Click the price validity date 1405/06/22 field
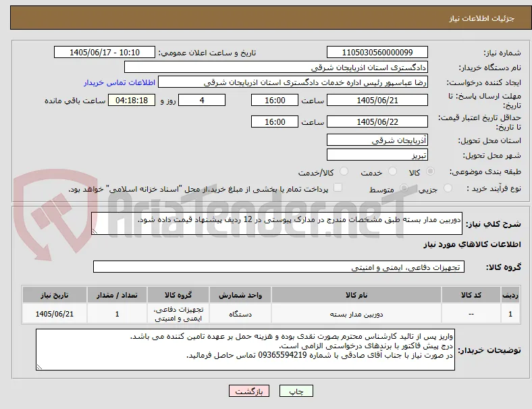This screenshot has height=409, width=532. coord(377,121)
